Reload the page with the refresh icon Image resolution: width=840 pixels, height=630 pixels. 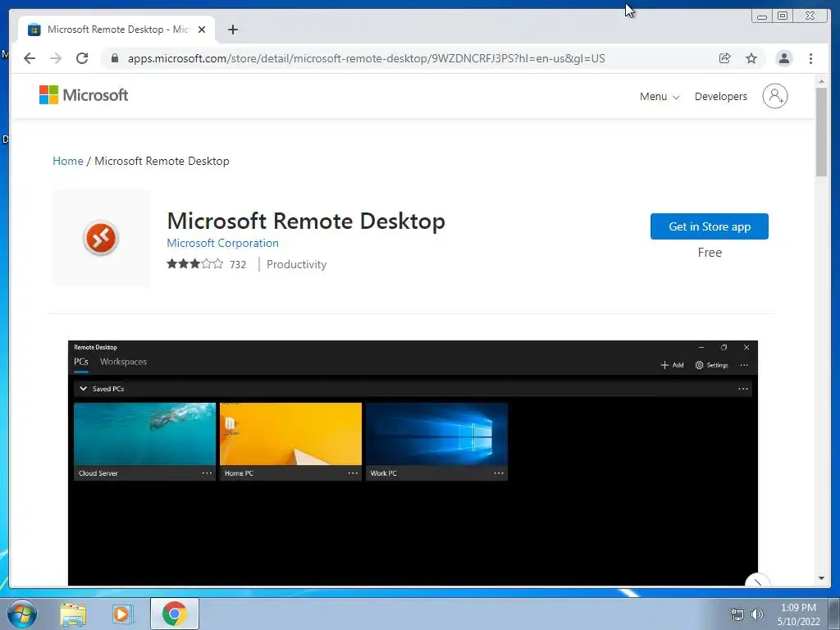tap(82, 58)
